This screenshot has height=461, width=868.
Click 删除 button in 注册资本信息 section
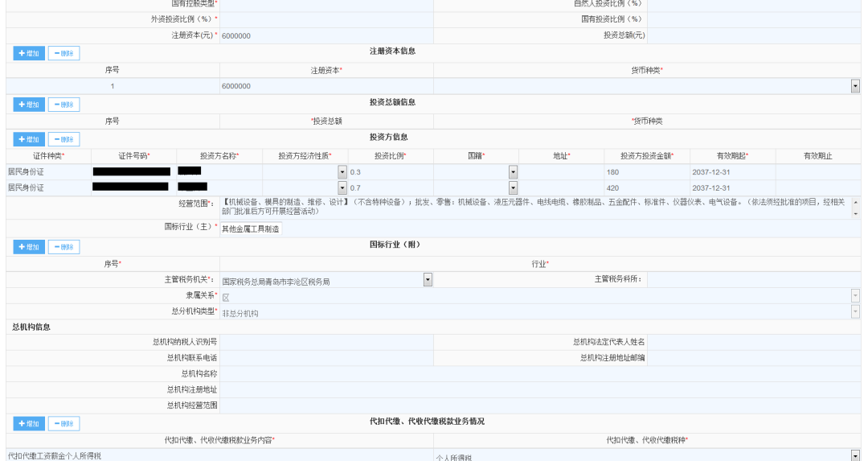coord(63,53)
